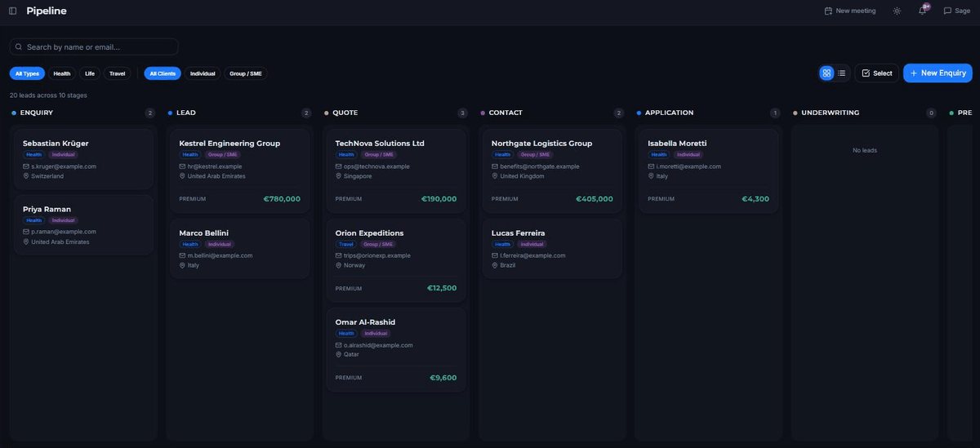The width and height of the screenshot is (980, 448).
Task: Click email benefits@northgate.example
Action: [x=540, y=166]
